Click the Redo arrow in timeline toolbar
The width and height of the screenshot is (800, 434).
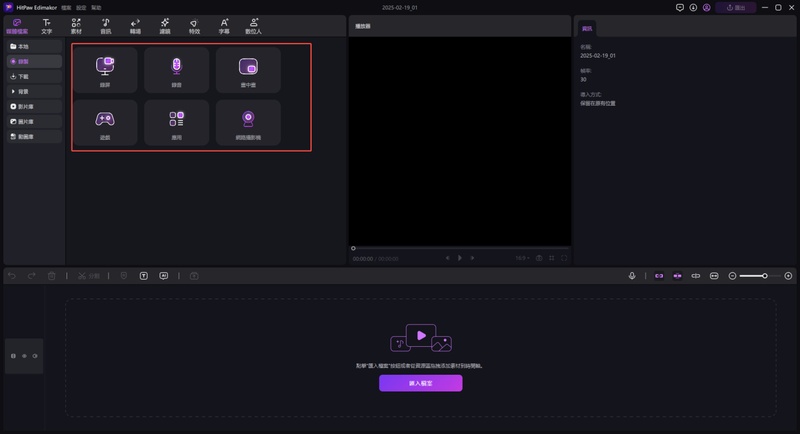click(x=32, y=276)
